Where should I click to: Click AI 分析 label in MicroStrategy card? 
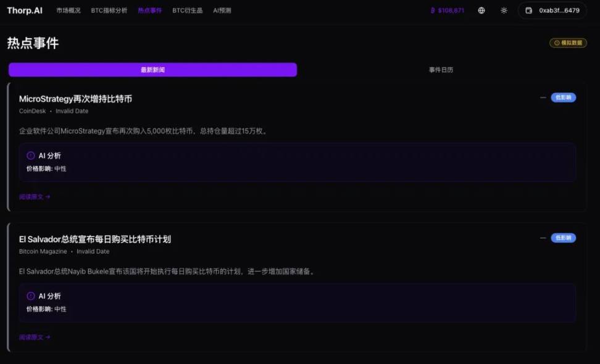(x=50, y=155)
